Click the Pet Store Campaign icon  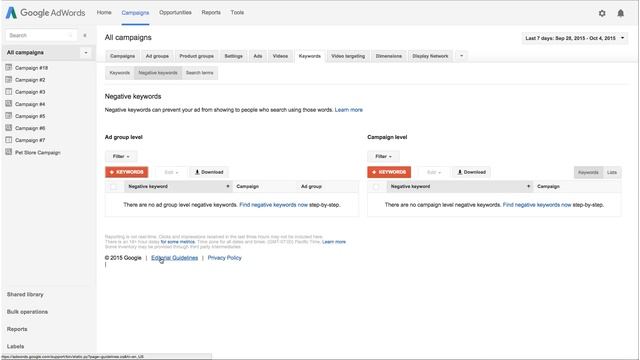[9, 152]
